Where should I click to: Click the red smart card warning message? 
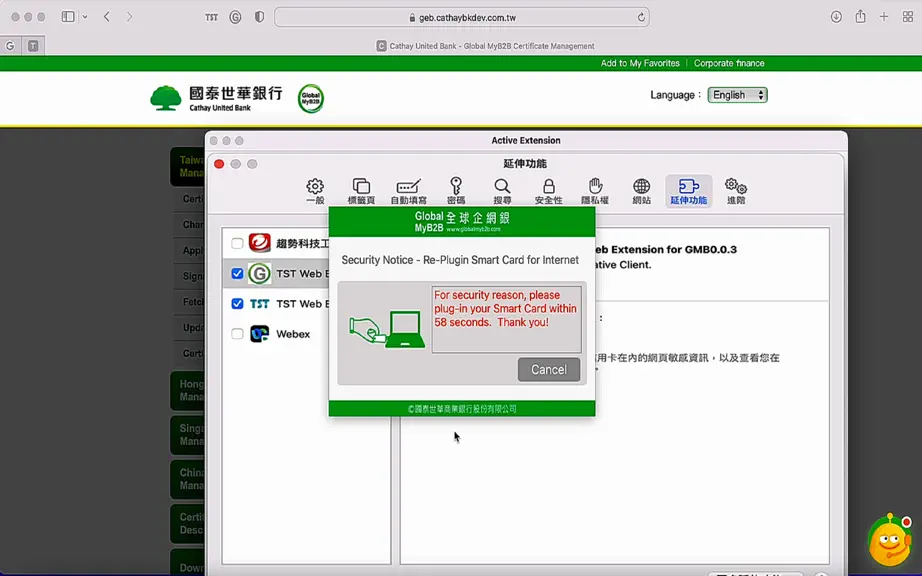[506, 309]
